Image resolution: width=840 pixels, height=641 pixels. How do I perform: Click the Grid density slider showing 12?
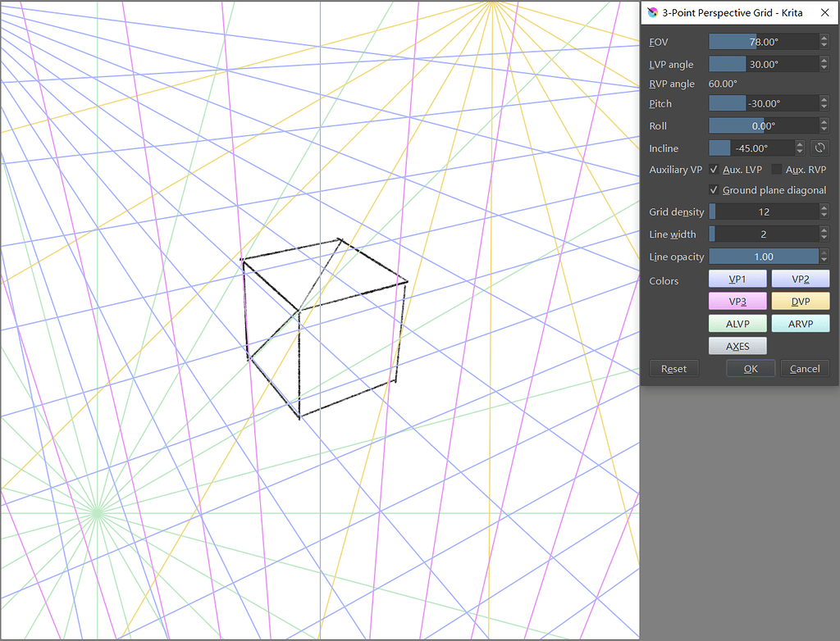(x=764, y=212)
